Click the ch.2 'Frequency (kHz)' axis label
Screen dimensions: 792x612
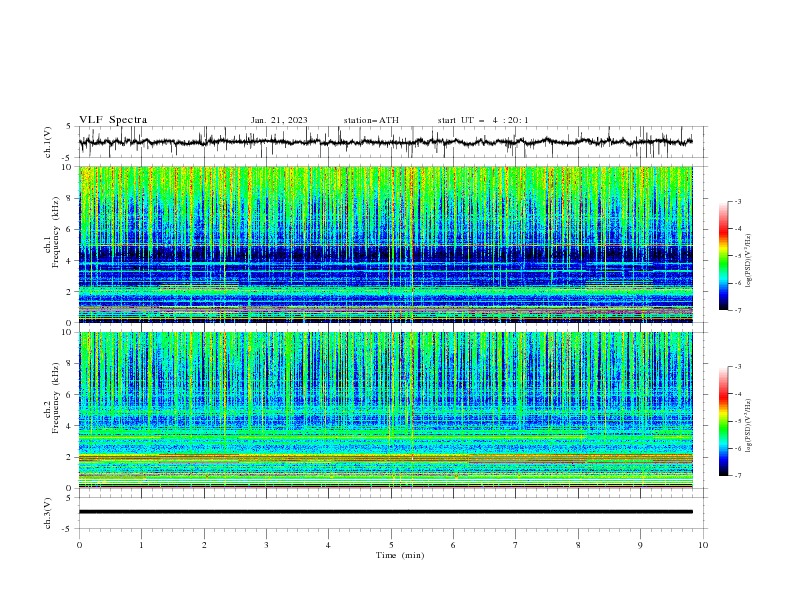click(x=56, y=398)
